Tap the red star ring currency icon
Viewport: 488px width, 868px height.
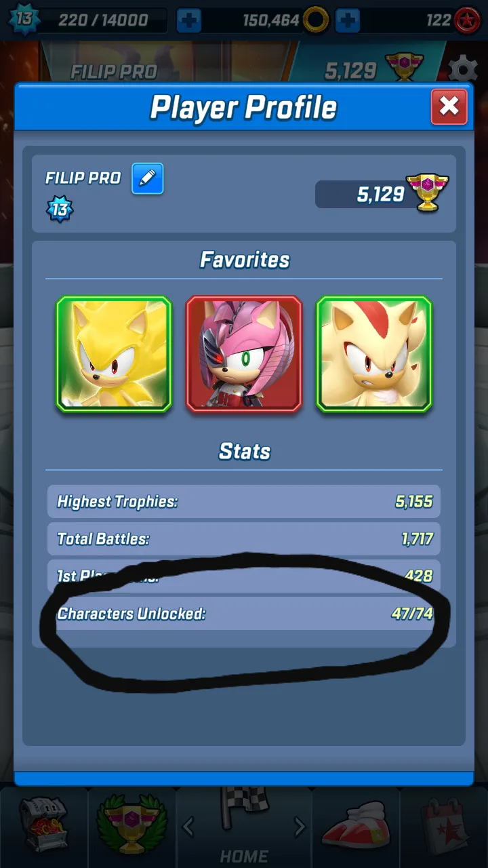coord(467,20)
